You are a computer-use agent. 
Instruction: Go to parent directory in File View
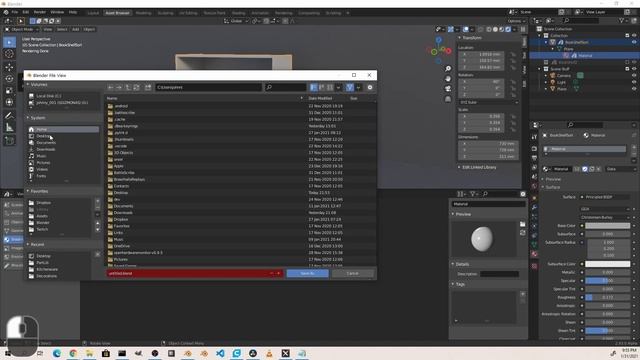[128, 87]
